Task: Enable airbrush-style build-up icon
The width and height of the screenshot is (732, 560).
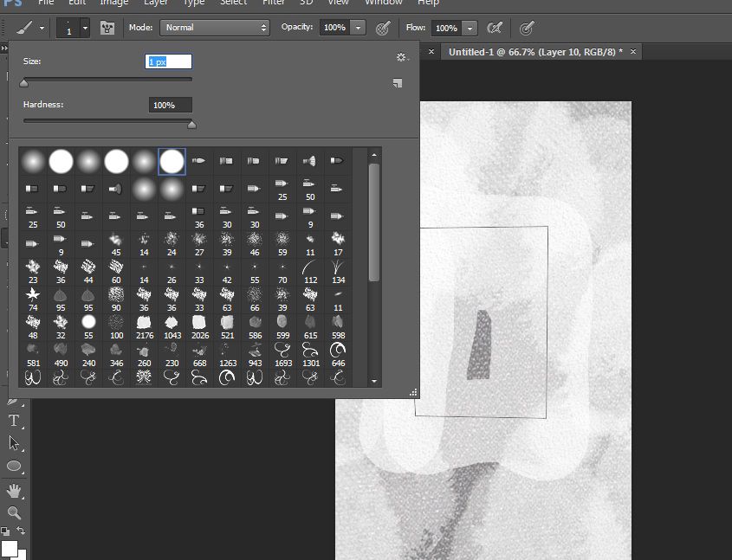Action: pos(495,28)
